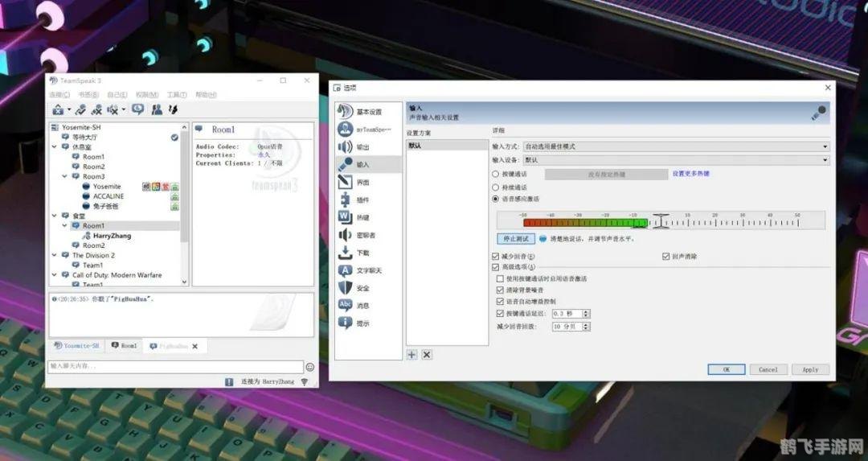Open the 插件 addons options page

[x=369, y=200]
